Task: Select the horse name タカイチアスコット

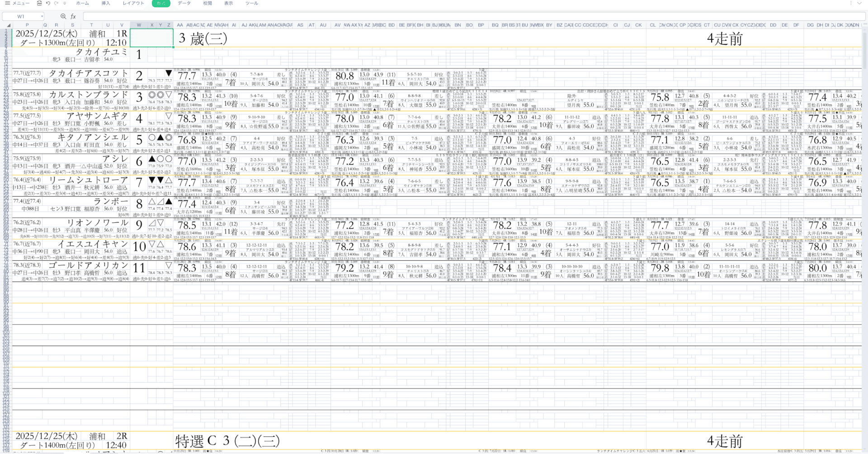Action: pyautogui.click(x=88, y=73)
